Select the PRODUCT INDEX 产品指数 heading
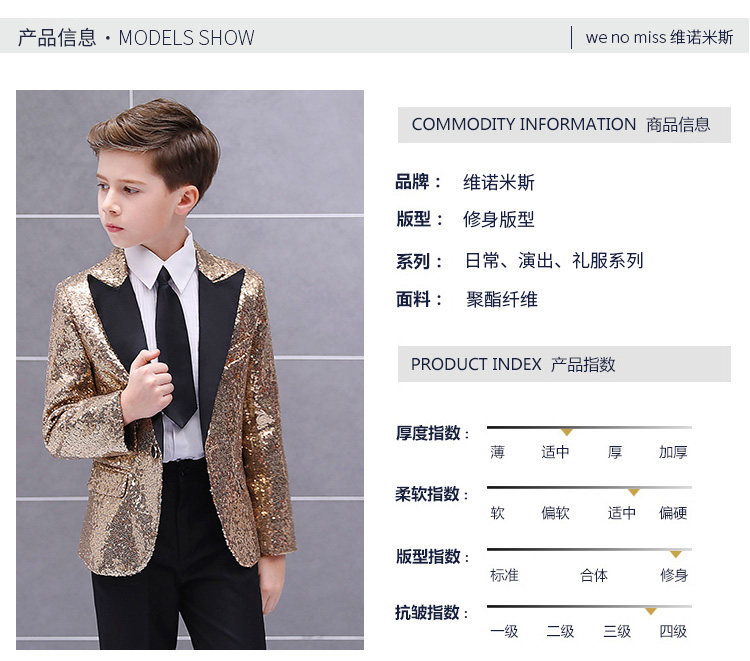This screenshot has height=661, width=750. pos(513,364)
